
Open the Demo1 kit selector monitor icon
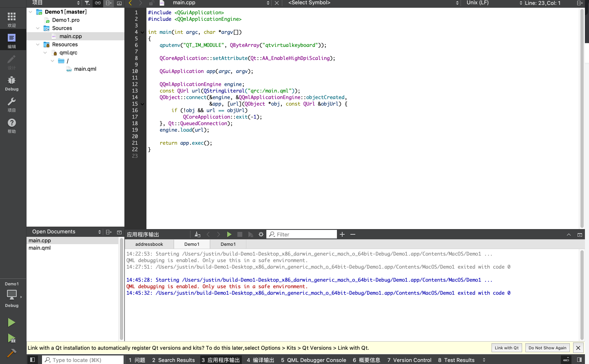(12, 295)
